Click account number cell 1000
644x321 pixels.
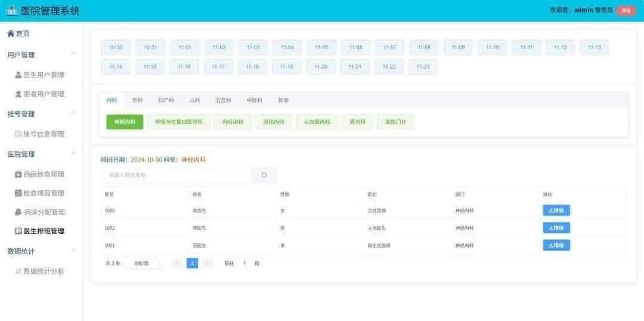(x=110, y=211)
